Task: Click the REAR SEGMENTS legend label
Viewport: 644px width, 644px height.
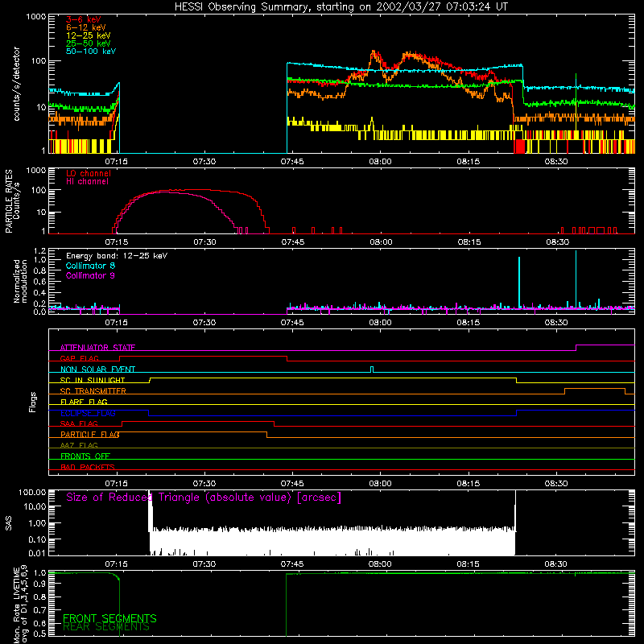Action: coord(106,627)
